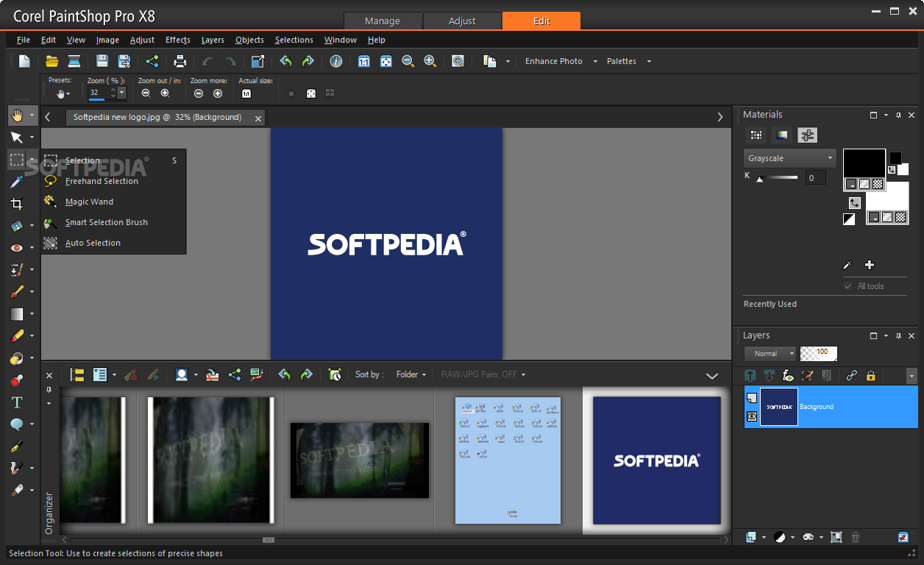Image resolution: width=924 pixels, height=565 pixels.
Task: Create a new image file
Action: pyautogui.click(x=25, y=61)
